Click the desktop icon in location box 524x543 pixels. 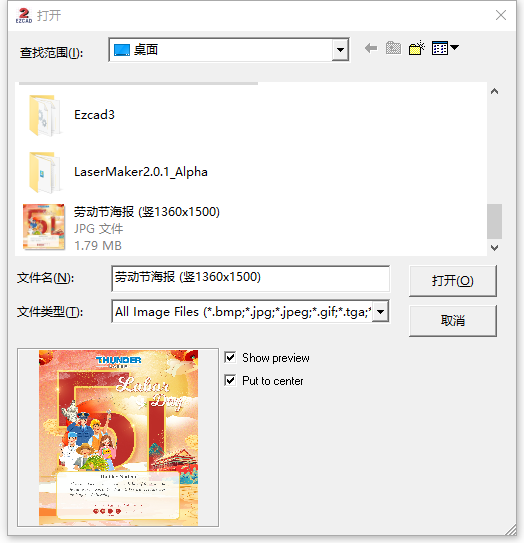(x=122, y=50)
